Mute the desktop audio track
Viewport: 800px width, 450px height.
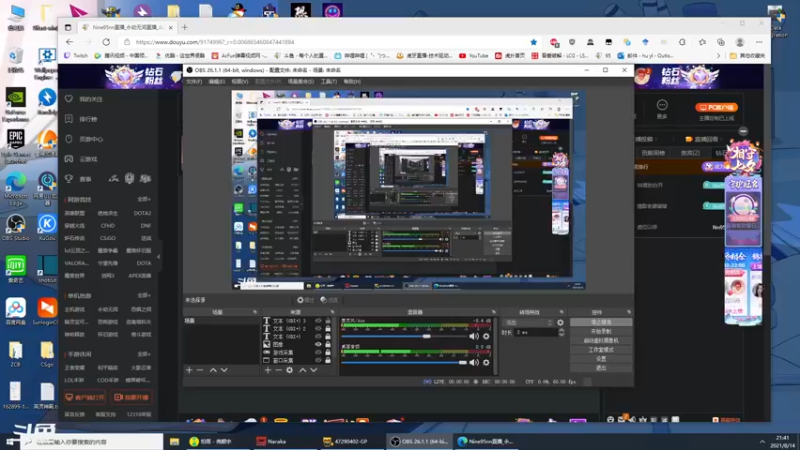coord(474,362)
